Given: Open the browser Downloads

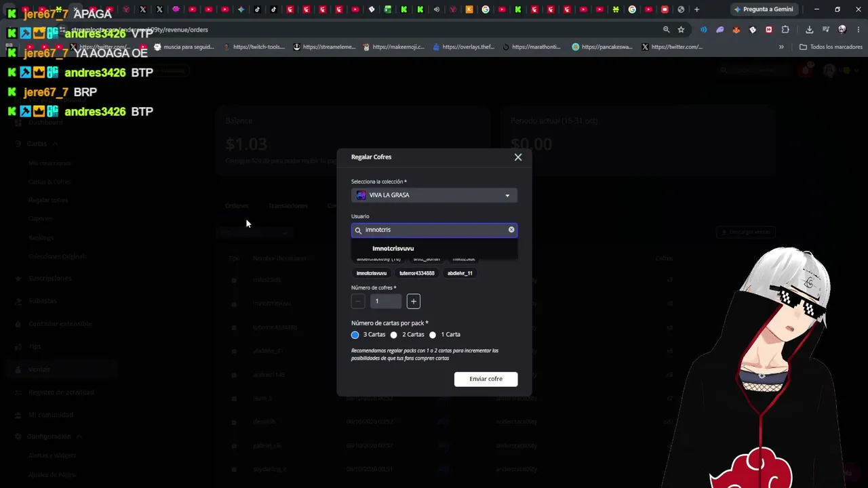Looking at the screenshot, I should pos(809,30).
